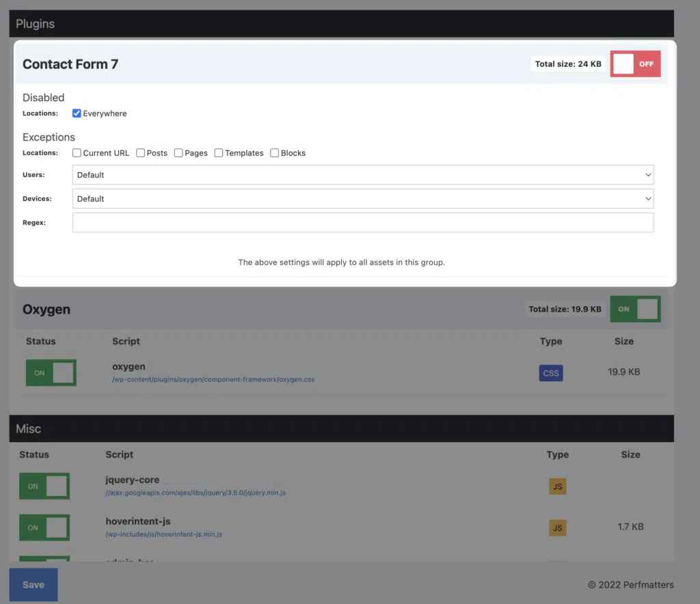Toggle the oxygen CSS script status switch
The width and height of the screenshot is (700, 604).
pyautogui.click(x=51, y=373)
